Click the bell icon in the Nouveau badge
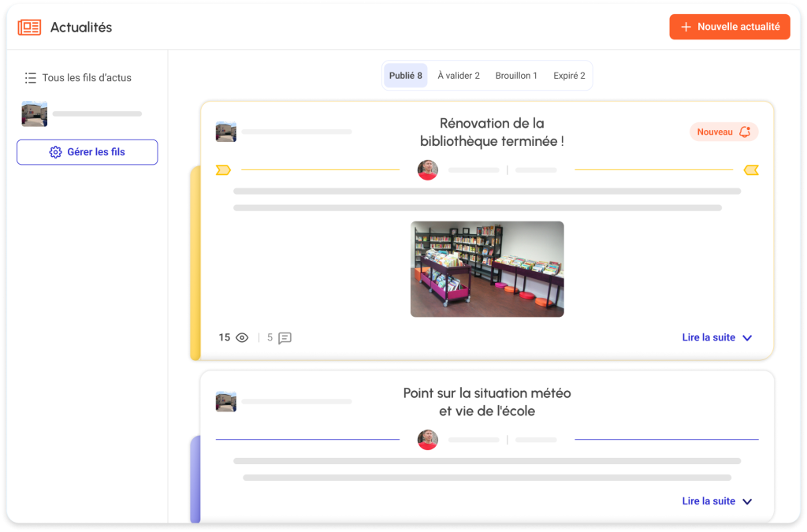The height and width of the screenshot is (532, 807). coord(745,132)
